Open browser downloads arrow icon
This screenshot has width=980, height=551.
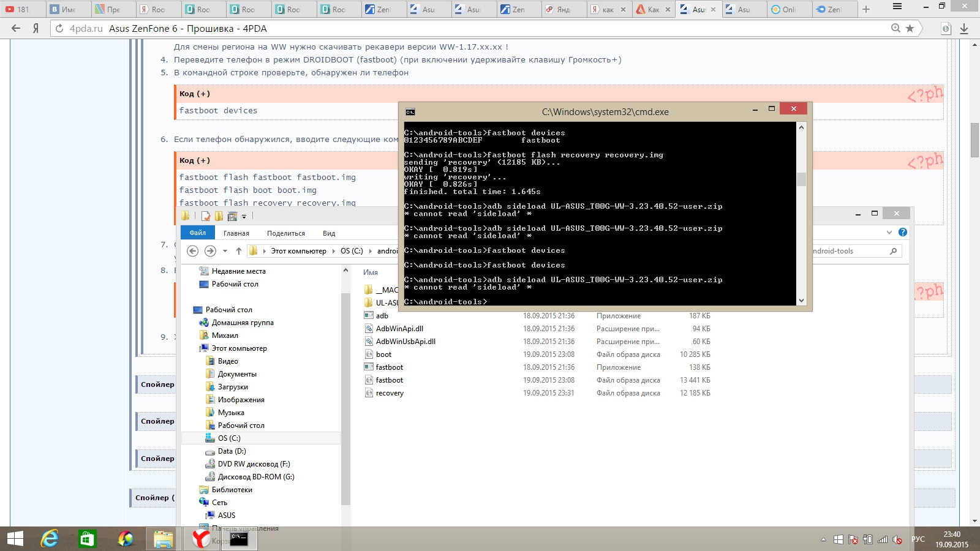pyautogui.click(x=963, y=28)
